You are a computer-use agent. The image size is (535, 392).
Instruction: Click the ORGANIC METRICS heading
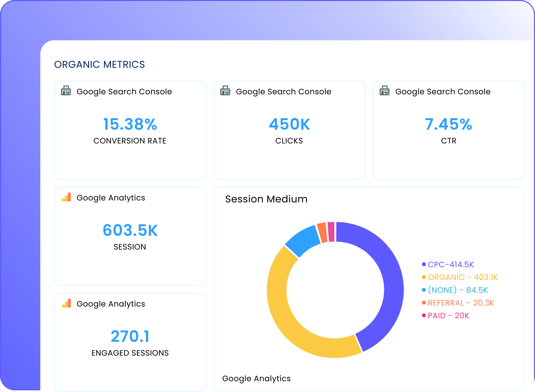pos(100,64)
